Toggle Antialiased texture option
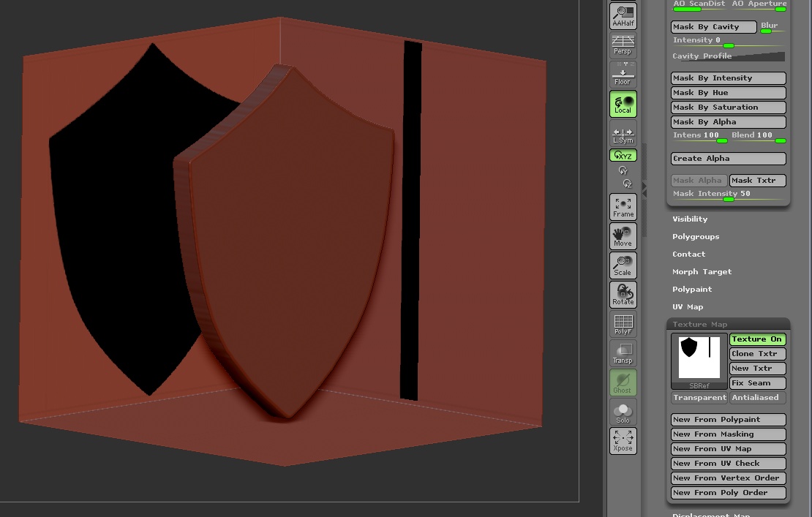Screen dimensions: 812x517 [758, 398]
